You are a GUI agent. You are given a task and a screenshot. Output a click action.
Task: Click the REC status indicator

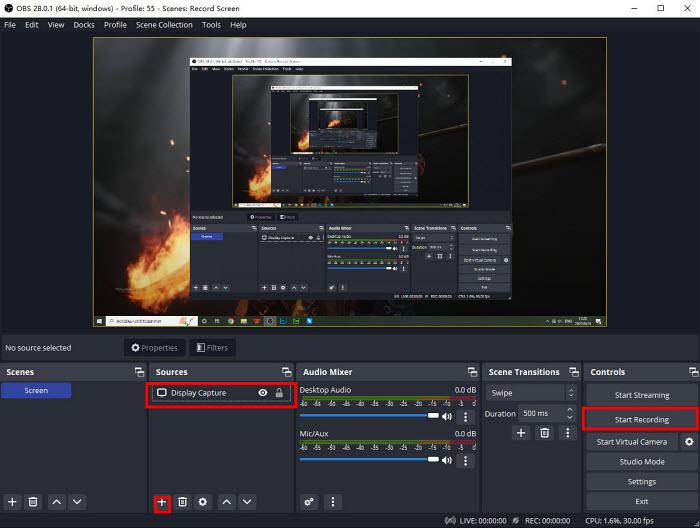click(542, 521)
